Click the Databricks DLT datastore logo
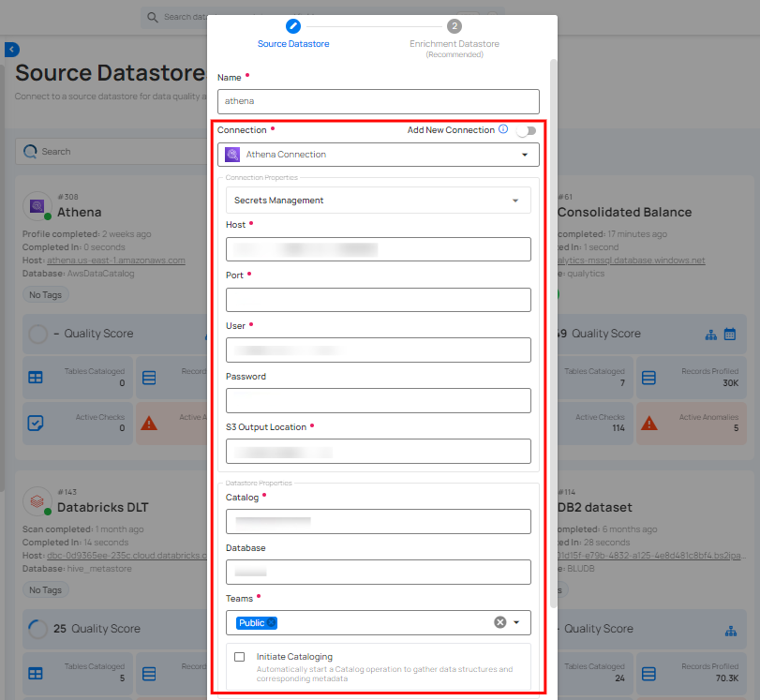This screenshot has height=700, width=760. 37,500
